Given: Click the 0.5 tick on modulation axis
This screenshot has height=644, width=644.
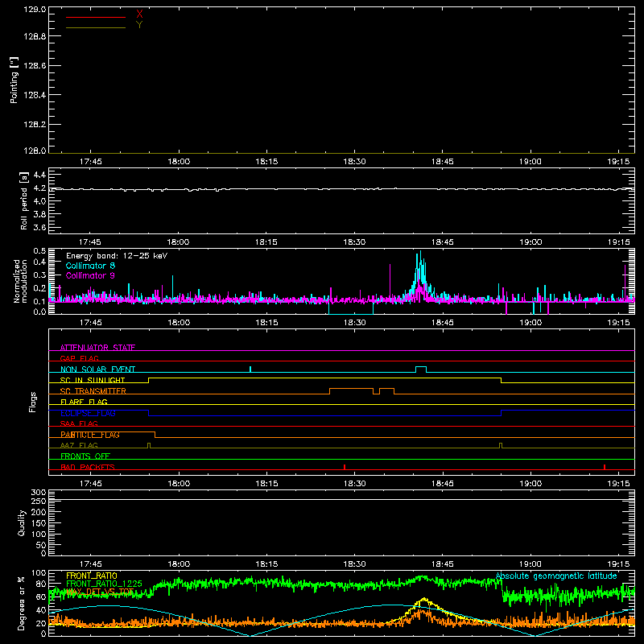Looking at the screenshot, I should 39,251.
